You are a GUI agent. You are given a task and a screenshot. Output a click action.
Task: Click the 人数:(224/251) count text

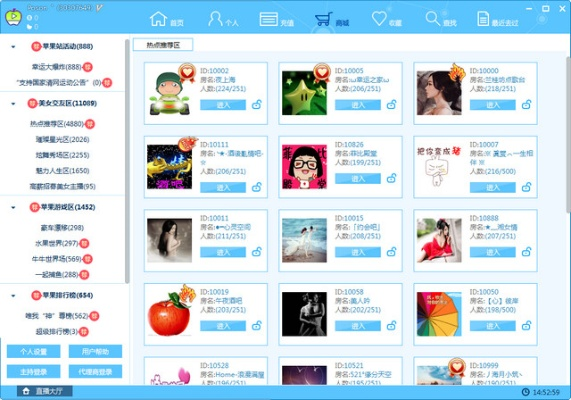point(223,89)
